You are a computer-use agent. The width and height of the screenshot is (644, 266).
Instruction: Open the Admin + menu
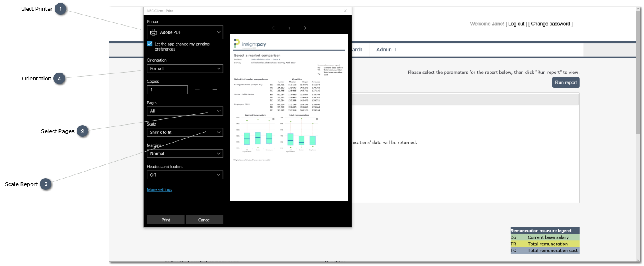click(386, 50)
